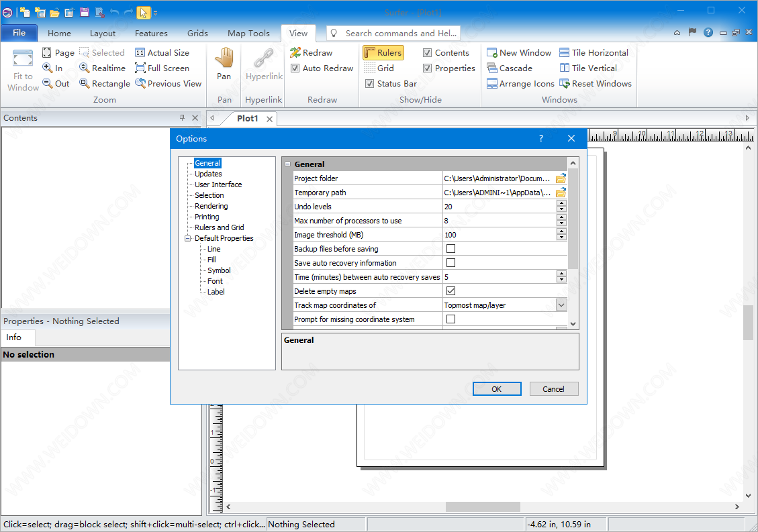758x532 pixels.
Task: Check Prompt for missing coordinate system
Action: coord(451,319)
